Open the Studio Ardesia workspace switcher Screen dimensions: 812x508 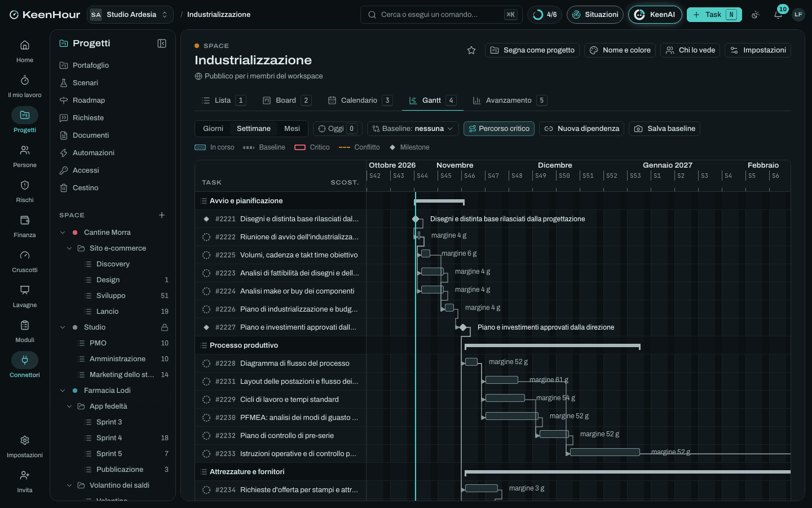tap(130, 15)
